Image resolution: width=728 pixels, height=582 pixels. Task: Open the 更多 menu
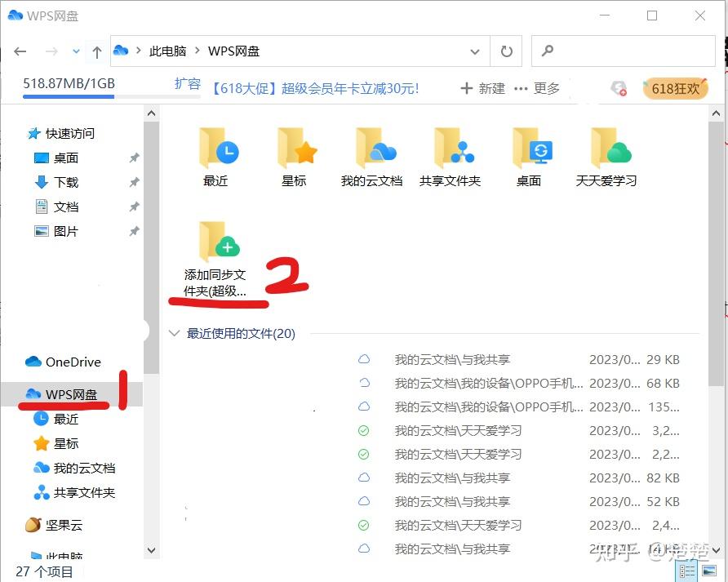pos(537,88)
